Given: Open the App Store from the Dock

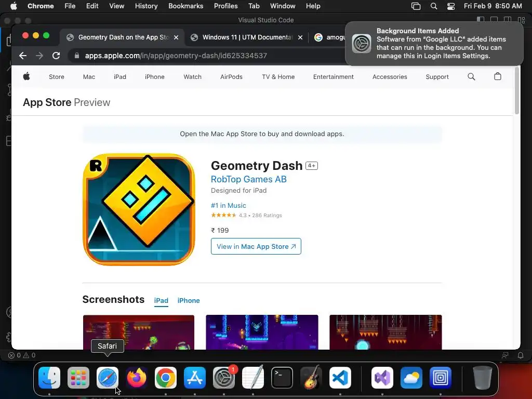Looking at the screenshot, I should [x=195, y=378].
